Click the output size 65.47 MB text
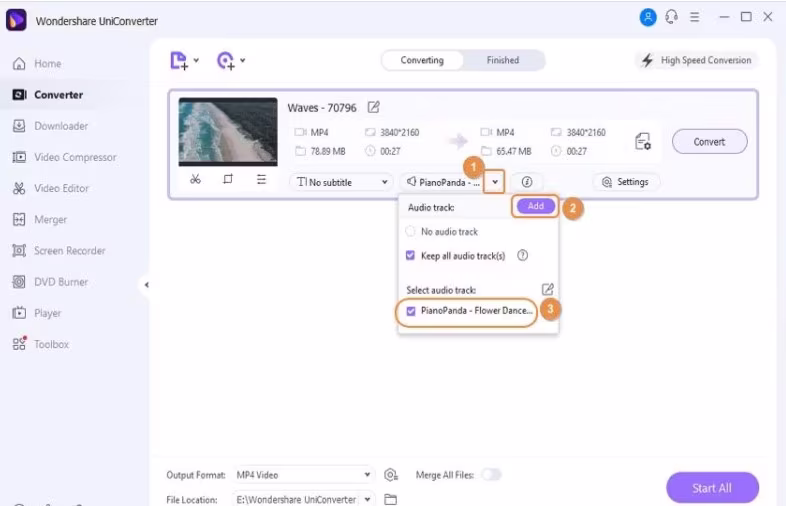786x506 pixels. tap(513, 151)
